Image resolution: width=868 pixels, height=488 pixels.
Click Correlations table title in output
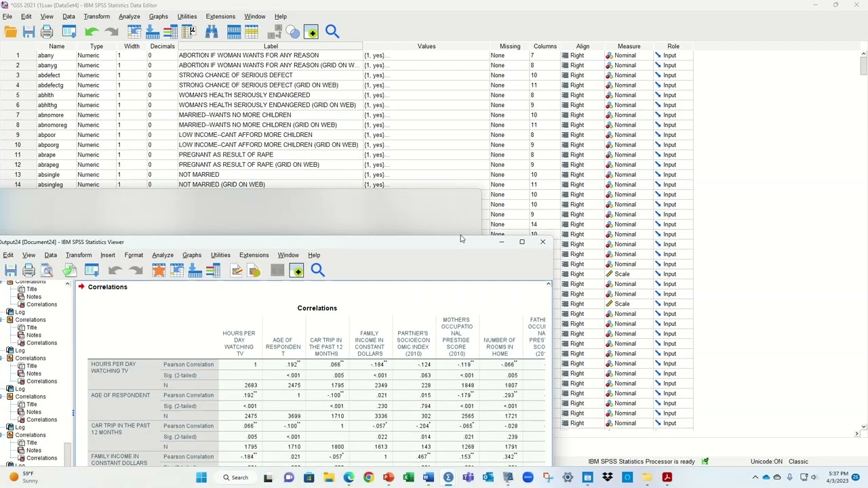click(x=317, y=308)
